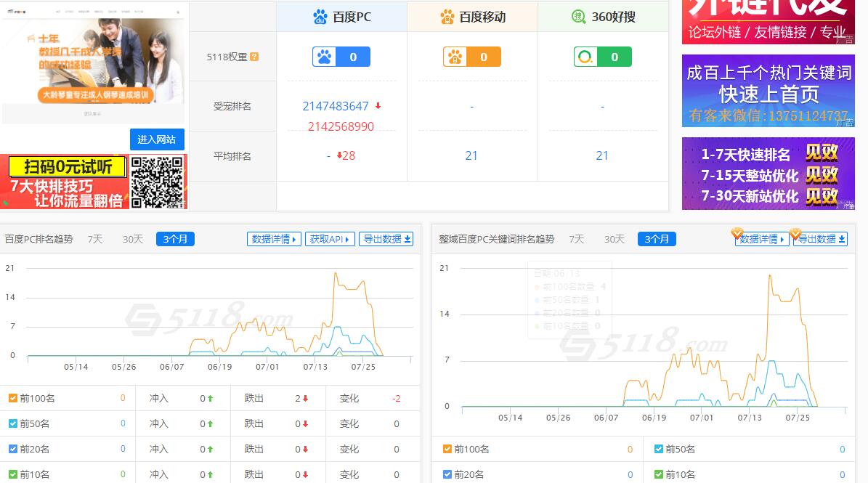Open the 成百上千个热门关键词 ad banner
The width and height of the screenshot is (868, 483).
[x=768, y=91]
